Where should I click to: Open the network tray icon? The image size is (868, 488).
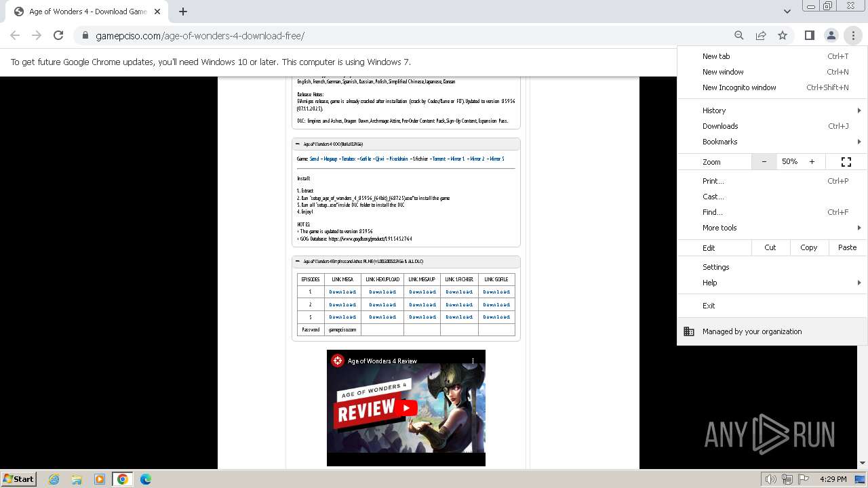pyautogui.click(x=787, y=479)
